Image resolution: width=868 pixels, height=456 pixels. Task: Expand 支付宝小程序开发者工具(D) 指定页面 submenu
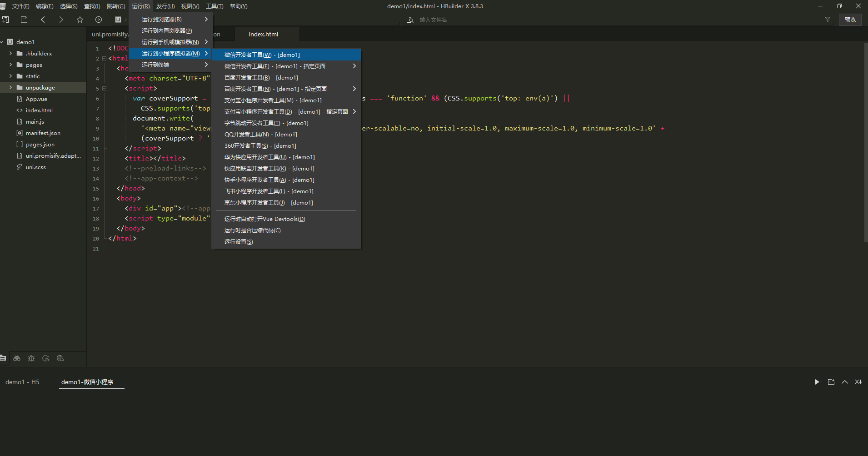pyautogui.click(x=286, y=111)
